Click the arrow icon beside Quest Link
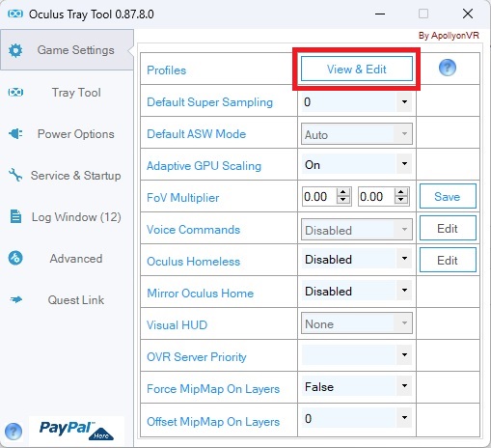 click(x=15, y=299)
